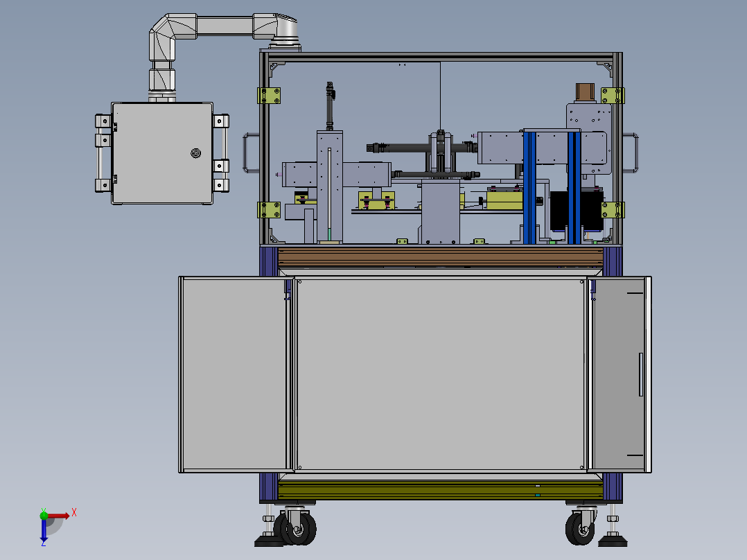Select the olive lower beam above the casters

coord(441,490)
